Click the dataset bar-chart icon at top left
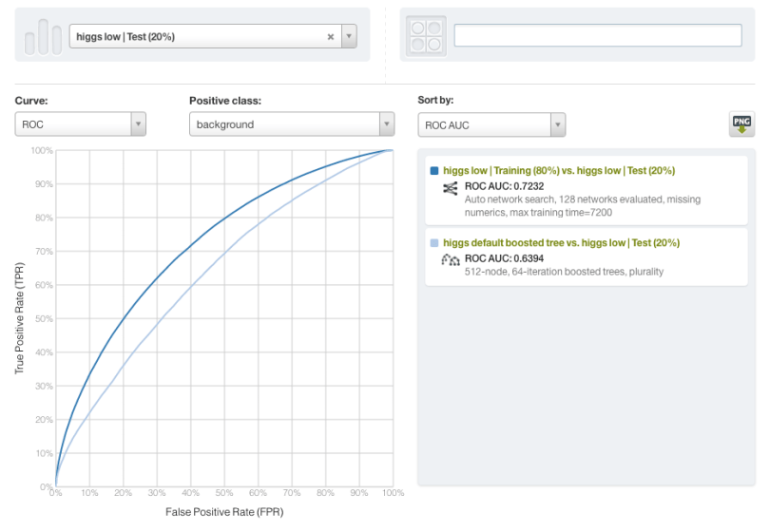770x532 pixels. (43, 36)
